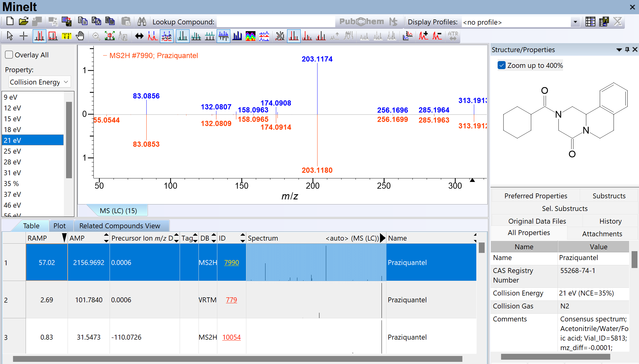Enable the Overlay All checkbox

click(x=9, y=55)
